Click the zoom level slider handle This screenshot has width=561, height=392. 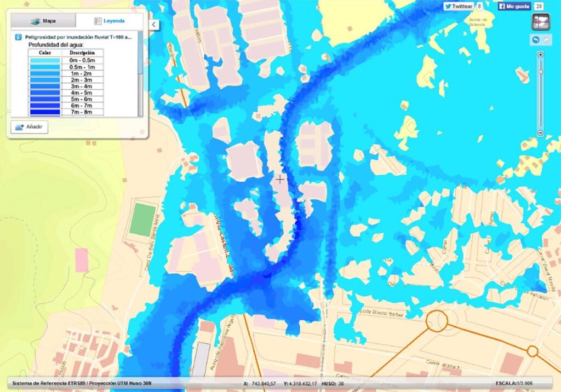tap(541, 72)
